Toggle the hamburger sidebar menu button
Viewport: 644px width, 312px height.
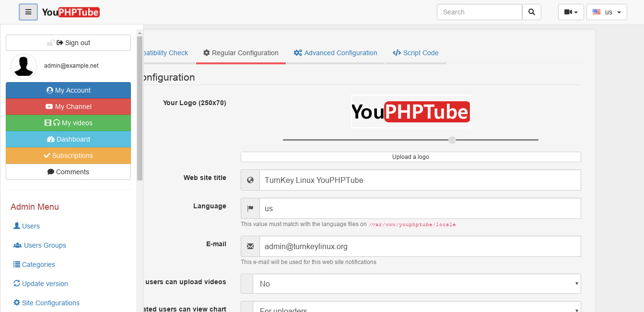click(28, 12)
